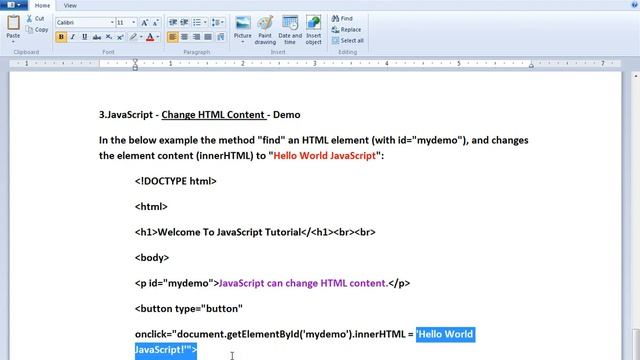Click the purple "JavaScript can change HTML content." text
Viewport: 640px width, 360px height.
[x=304, y=283]
